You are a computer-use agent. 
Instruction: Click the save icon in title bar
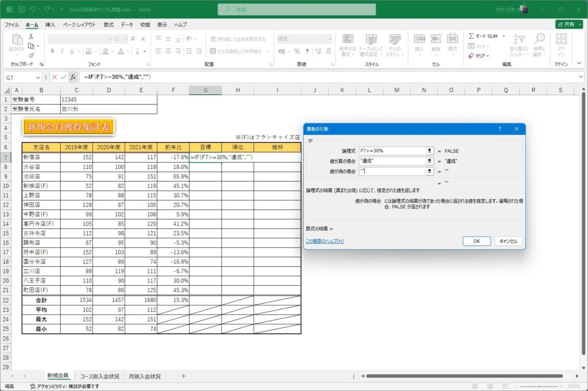(21, 9)
